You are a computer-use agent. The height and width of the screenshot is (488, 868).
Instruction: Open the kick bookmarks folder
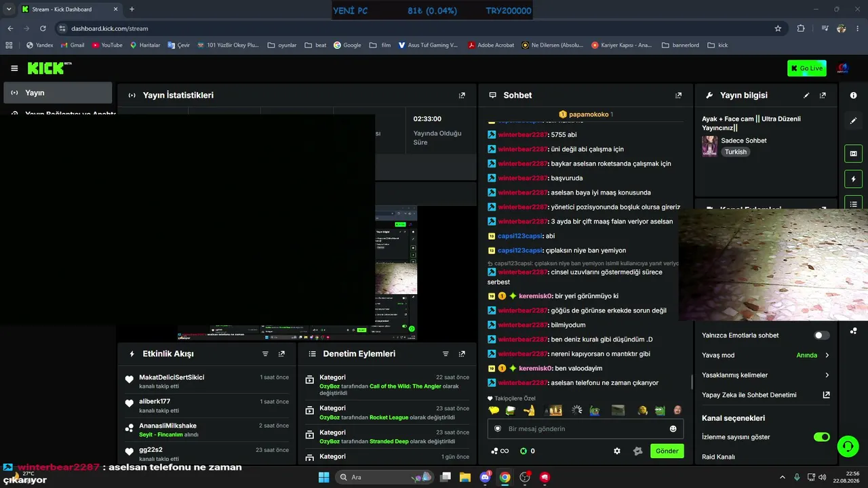(x=717, y=45)
